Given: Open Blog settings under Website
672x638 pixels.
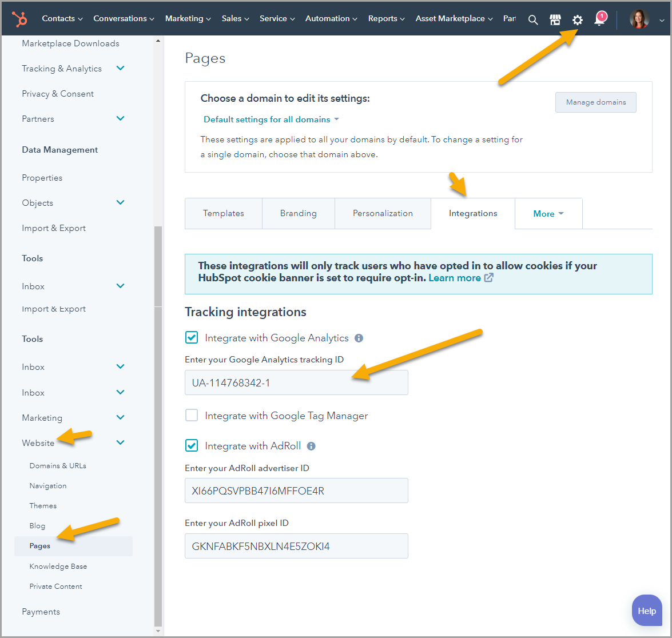Looking at the screenshot, I should tap(37, 526).
